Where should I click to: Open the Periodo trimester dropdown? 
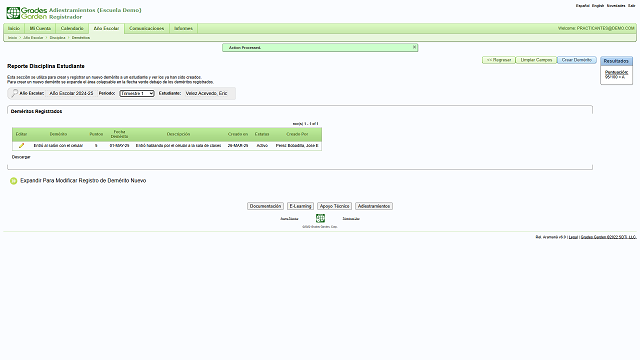(137, 93)
